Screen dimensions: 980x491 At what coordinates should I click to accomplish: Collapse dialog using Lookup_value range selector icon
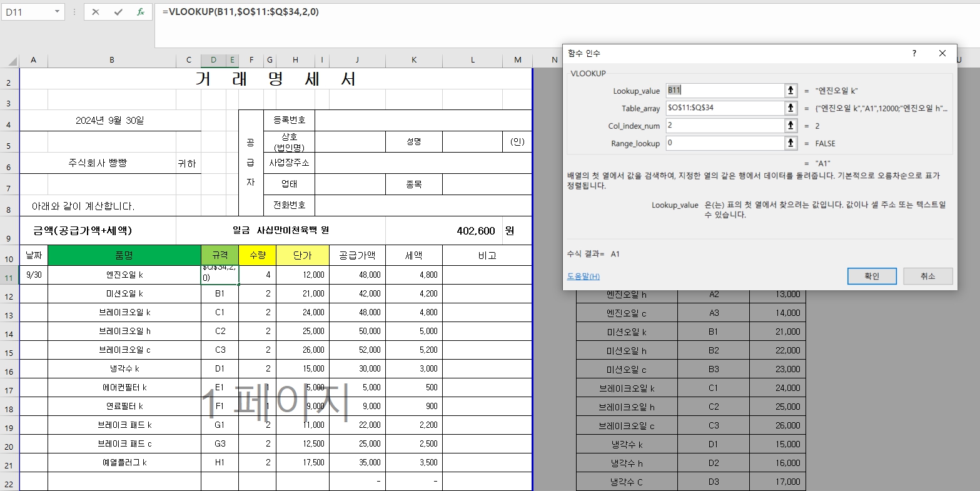(790, 89)
